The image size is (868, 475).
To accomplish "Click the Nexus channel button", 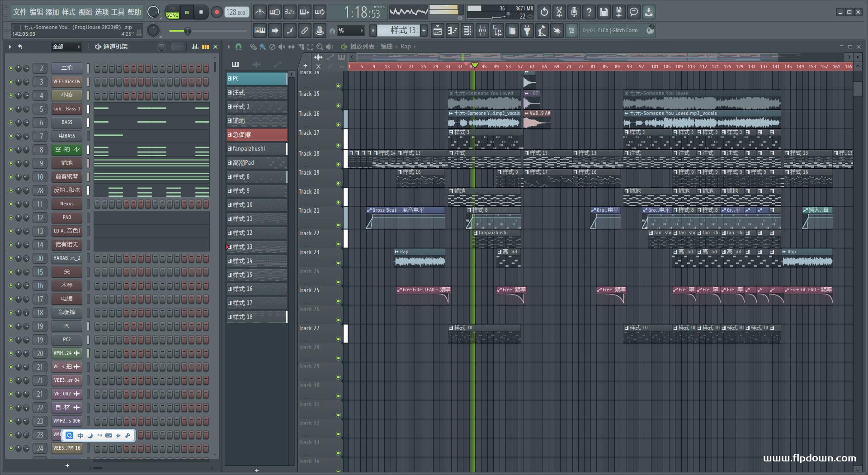I will coord(67,204).
